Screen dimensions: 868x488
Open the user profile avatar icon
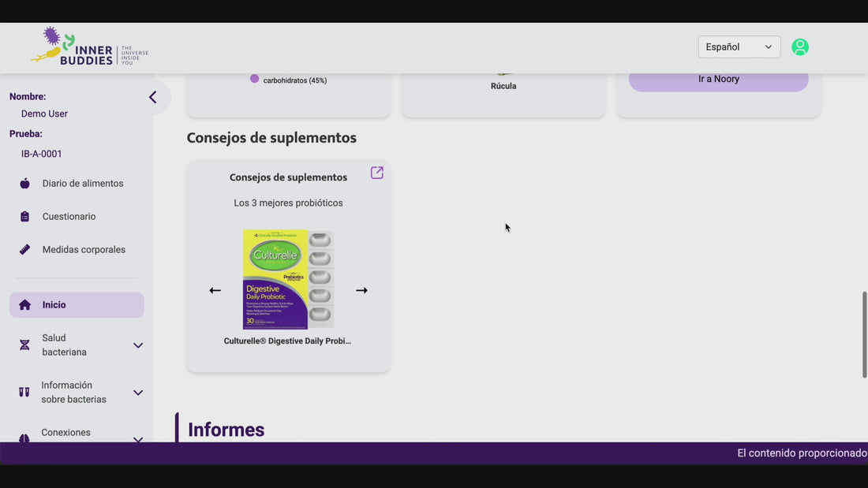pos(799,47)
